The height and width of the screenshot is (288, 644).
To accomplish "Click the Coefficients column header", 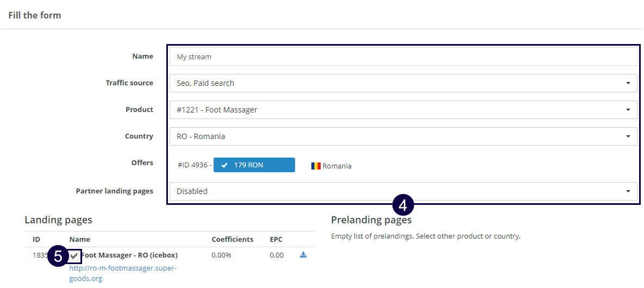I will [x=232, y=239].
